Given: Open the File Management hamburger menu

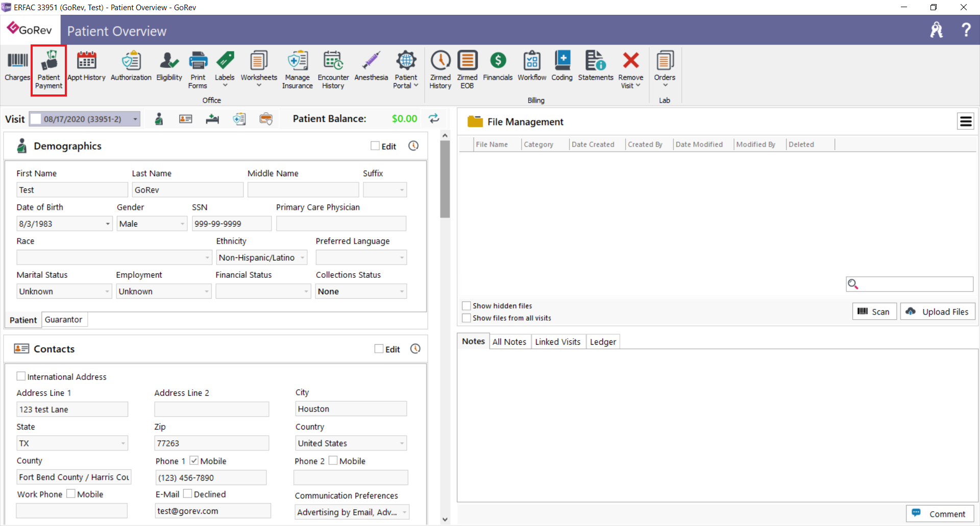Looking at the screenshot, I should 966,122.
